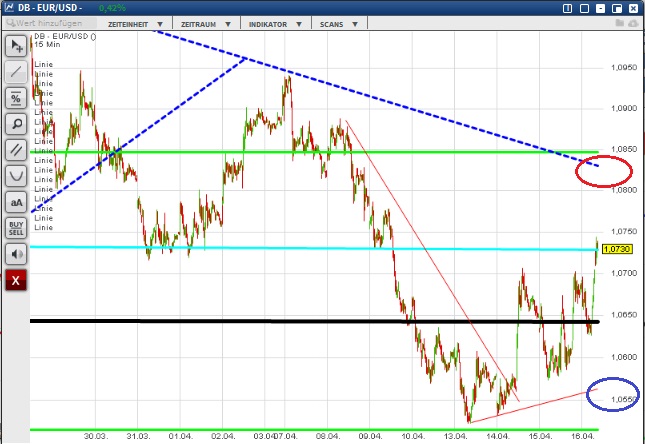Open the INDIKATOR dropdown

[x=275, y=24]
